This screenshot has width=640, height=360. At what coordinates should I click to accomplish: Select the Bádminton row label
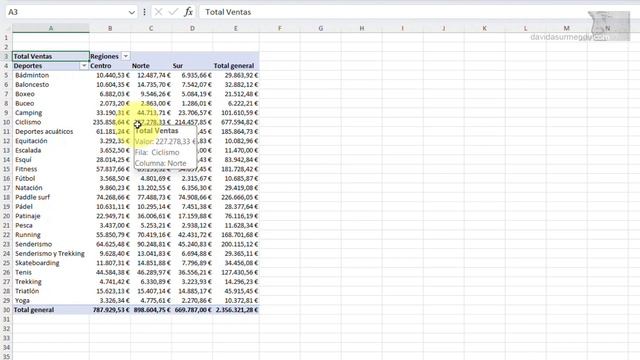point(32,75)
